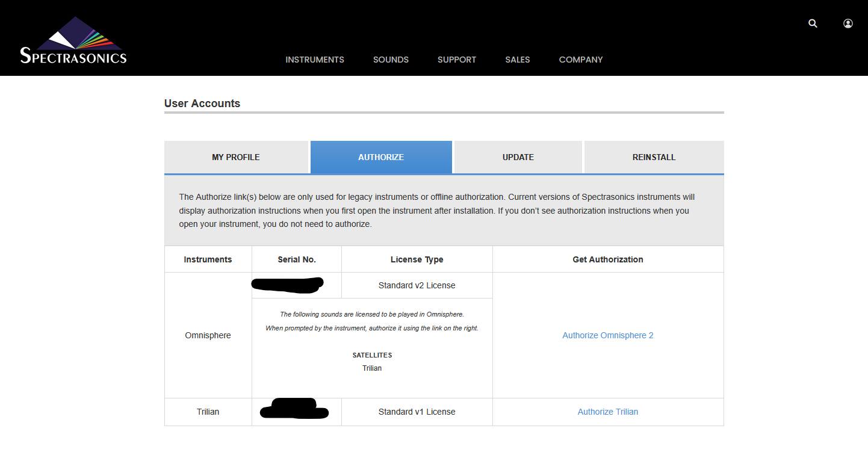The height and width of the screenshot is (452, 868).
Task: Click the Spectrasonics logo
Action: coord(73,41)
